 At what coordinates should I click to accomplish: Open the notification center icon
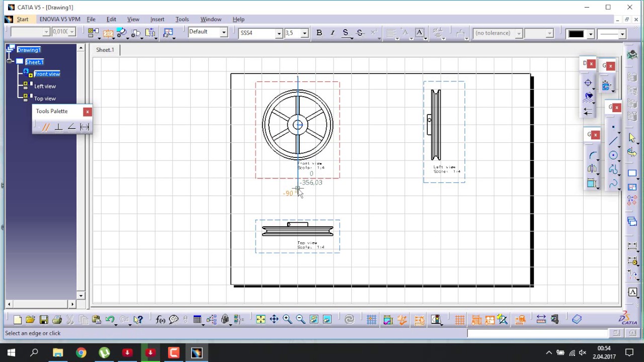click(x=629, y=352)
